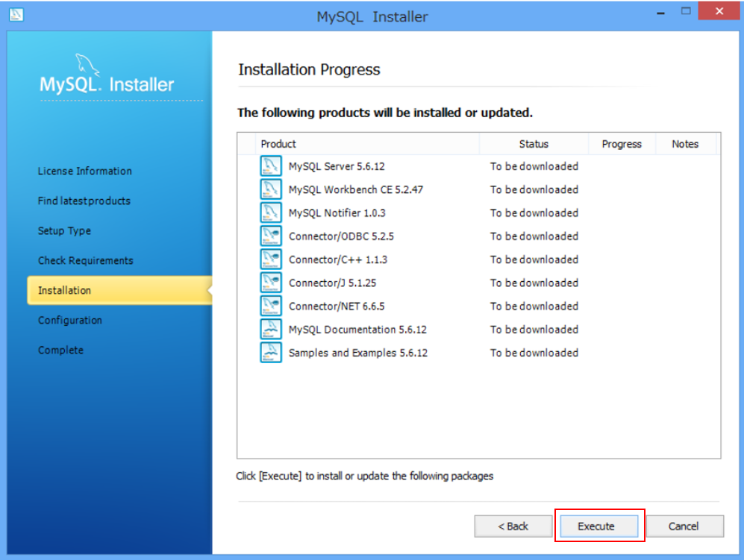Viewport: 744px width, 560px height.
Task: Click MySQL Documentation's 'To be downloaded' status
Action: click(534, 329)
